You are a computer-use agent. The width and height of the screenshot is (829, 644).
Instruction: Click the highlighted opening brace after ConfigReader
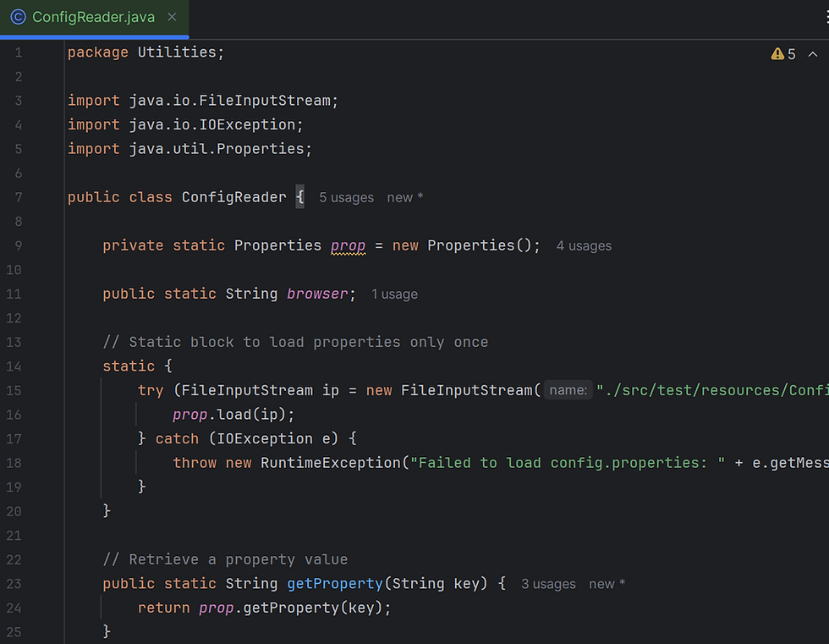click(299, 197)
